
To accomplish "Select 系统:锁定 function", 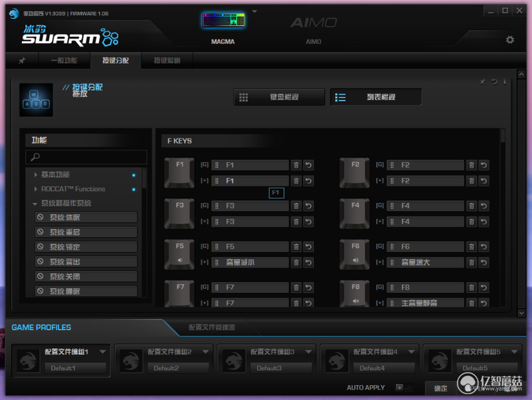I will tap(86, 247).
